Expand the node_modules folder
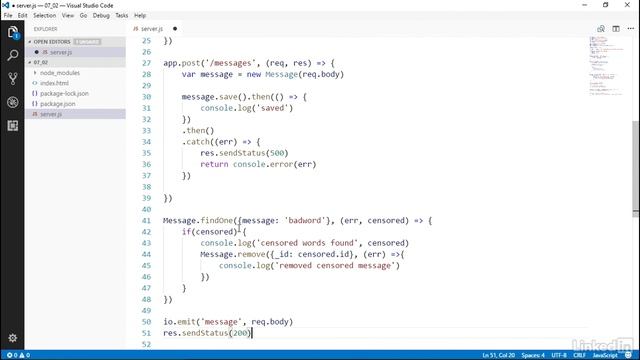This screenshot has height=360, width=640. click(60, 73)
